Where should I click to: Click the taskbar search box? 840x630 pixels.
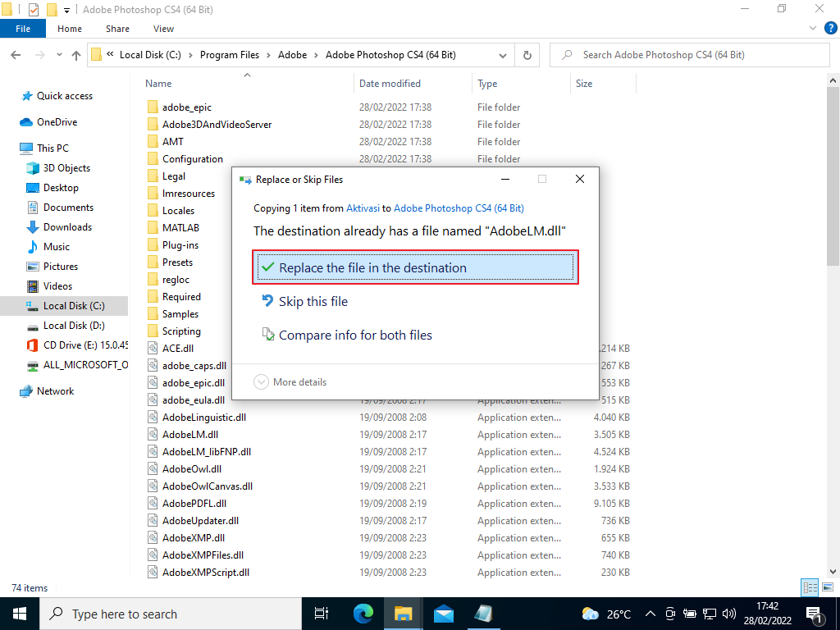(x=164, y=613)
